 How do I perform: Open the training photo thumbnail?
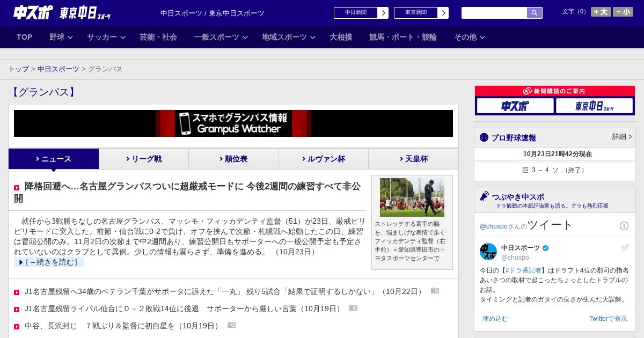412,197
